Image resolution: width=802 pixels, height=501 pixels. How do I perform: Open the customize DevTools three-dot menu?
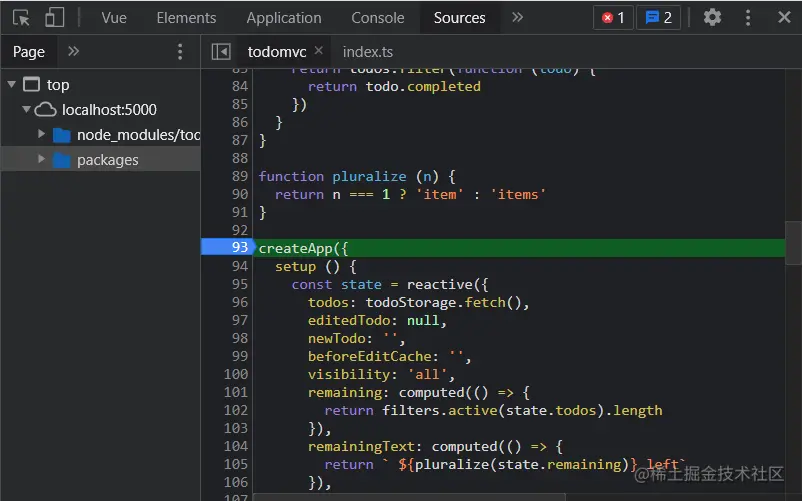748,18
